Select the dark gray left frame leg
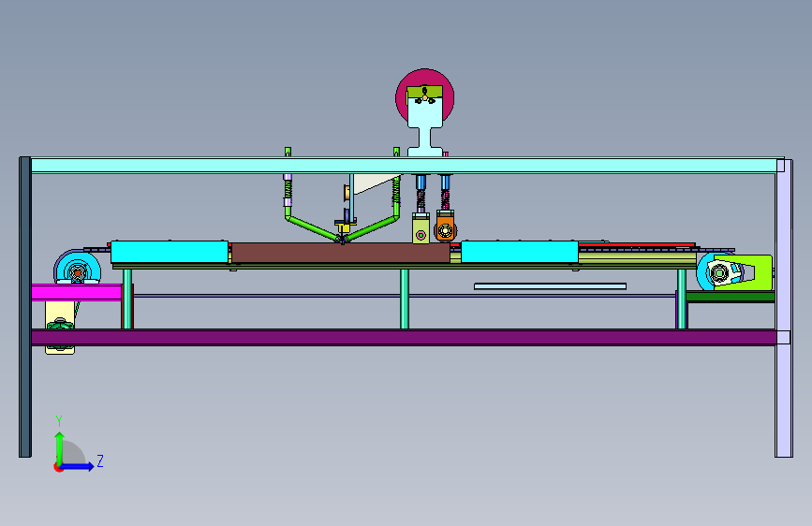The width and height of the screenshot is (812, 526). pos(25,307)
